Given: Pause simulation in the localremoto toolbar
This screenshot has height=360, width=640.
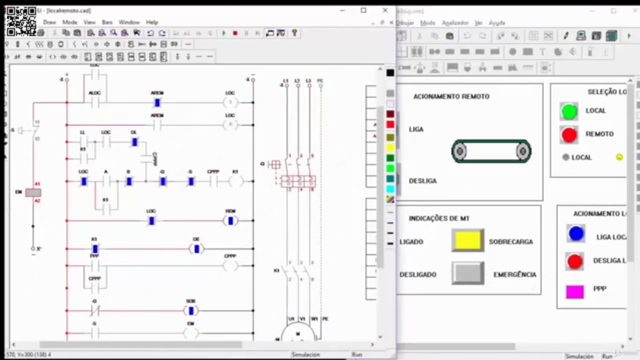Looking at the screenshot, I should 246,33.
